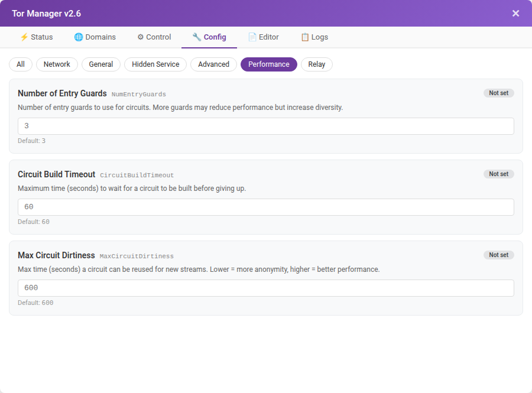Screen dimensions: 532x393
Task: Click the 'Default: 600' hint text
Action: (35, 303)
